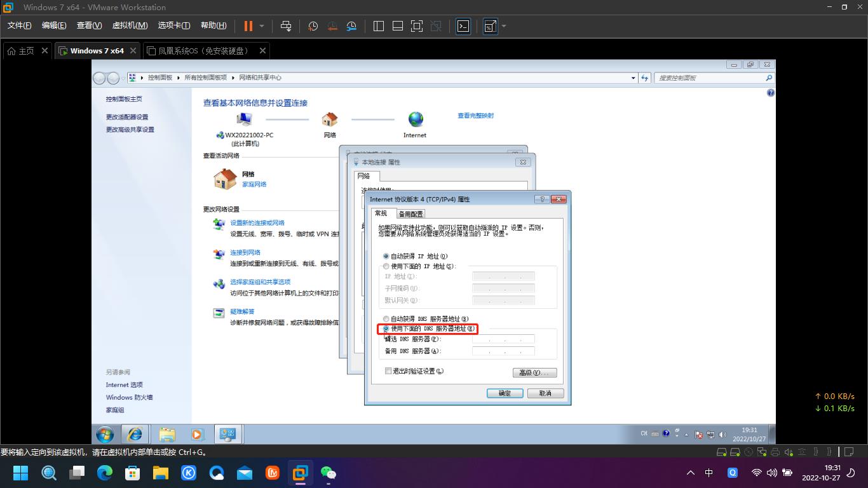Switch to the 备用配置 tab
868x488 pixels.
(x=409, y=213)
